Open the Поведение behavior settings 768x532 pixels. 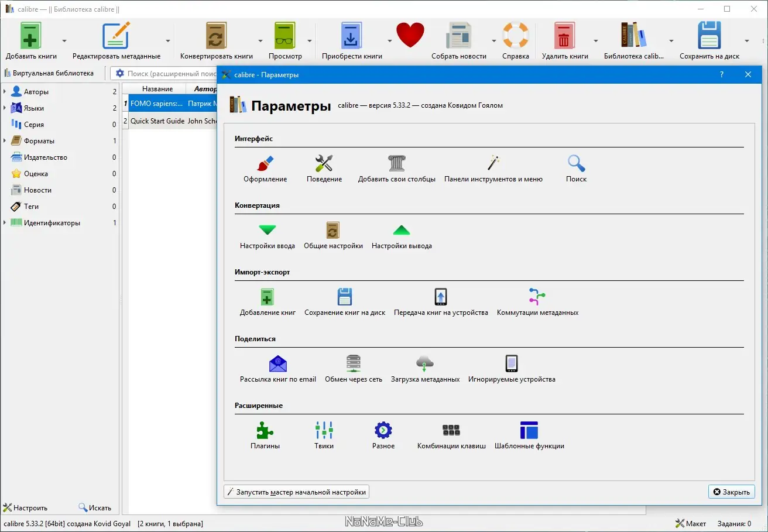(x=324, y=169)
